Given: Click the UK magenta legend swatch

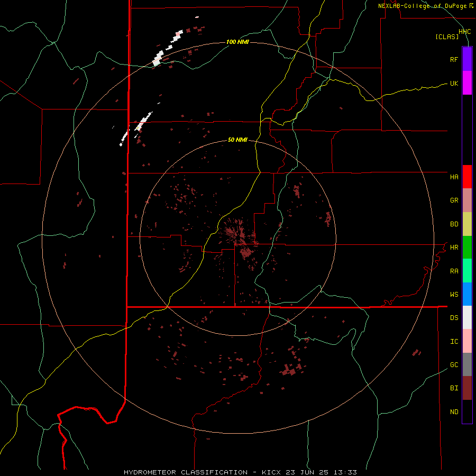Looking at the screenshot, I should (467, 83).
